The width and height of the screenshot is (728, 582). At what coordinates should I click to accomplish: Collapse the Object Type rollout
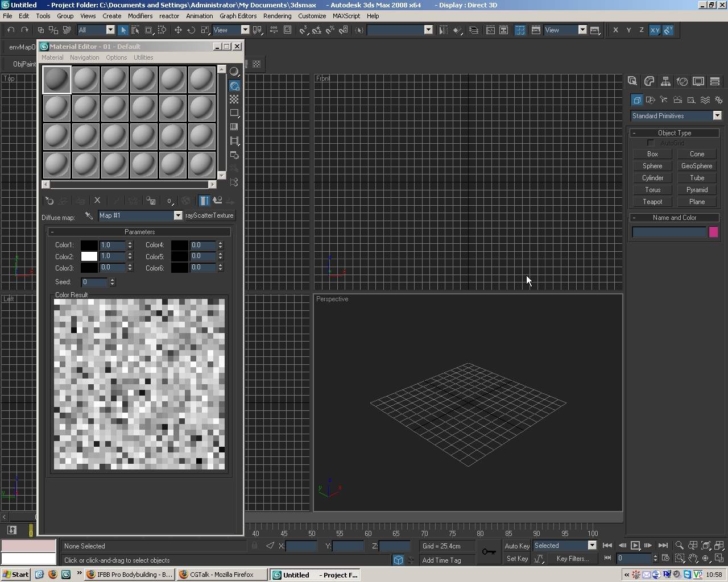(675, 133)
